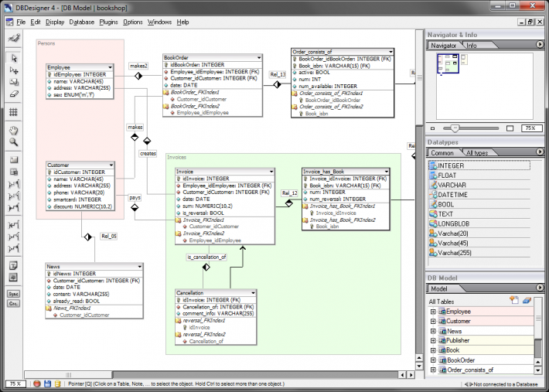Click the Crc. create script button
Image resolution: width=549 pixels, height=392 pixels.
pos(14,303)
